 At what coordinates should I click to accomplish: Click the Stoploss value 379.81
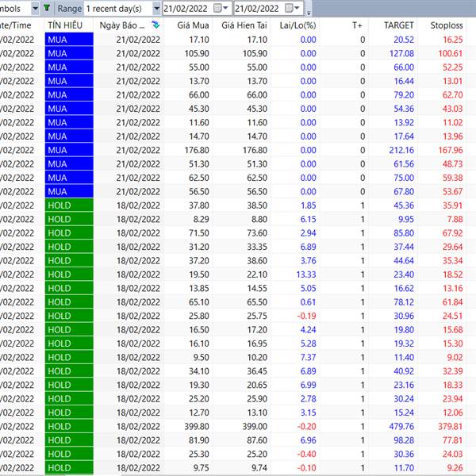pos(451,426)
